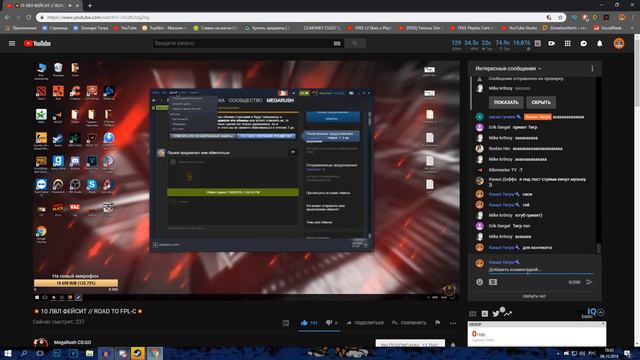Switch to Steam on the taskbar
Image resolution: width=640 pixels, height=360 pixels.
pyautogui.click(x=138, y=353)
